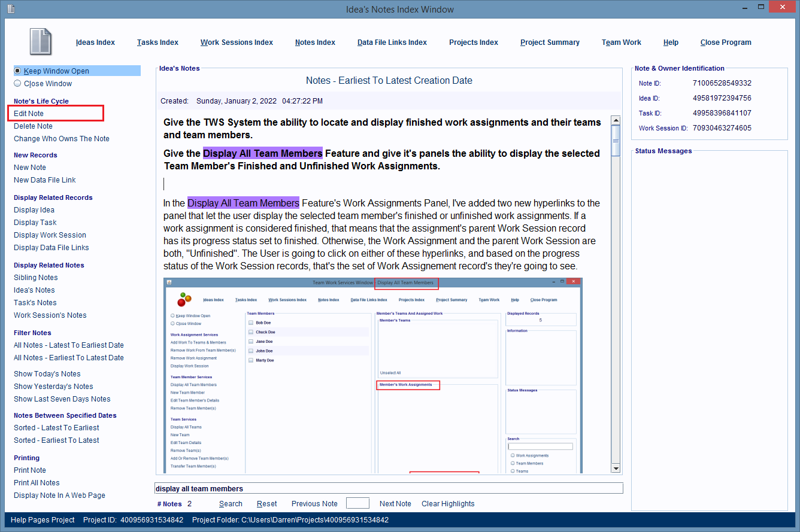Click the Created date text line
The height and width of the screenshot is (532, 800).
tap(241, 101)
